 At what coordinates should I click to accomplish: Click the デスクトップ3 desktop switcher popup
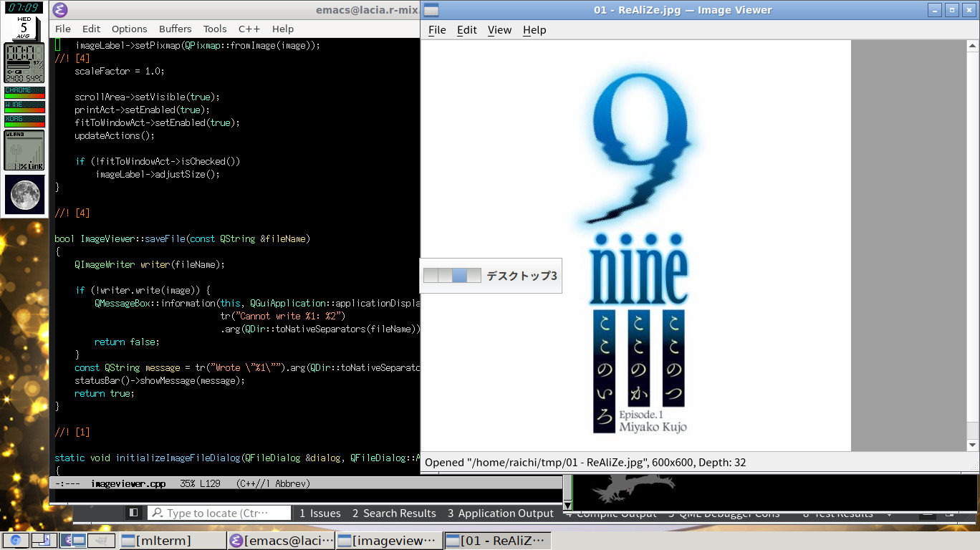tap(491, 276)
